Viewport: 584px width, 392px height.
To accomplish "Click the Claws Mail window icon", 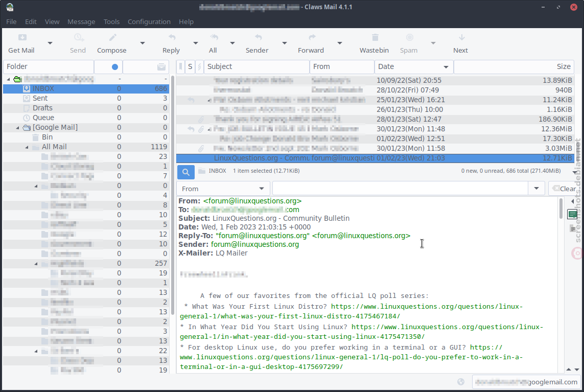I will [10, 7].
